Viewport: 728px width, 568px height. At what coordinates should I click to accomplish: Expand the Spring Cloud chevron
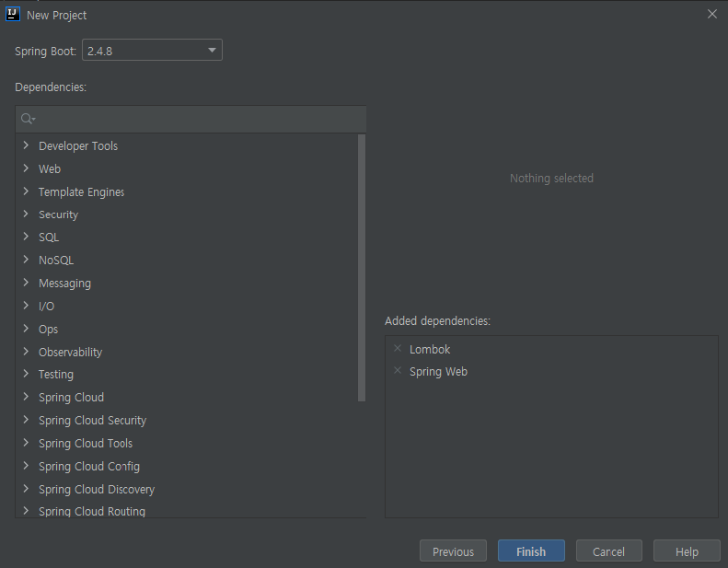[26, 397]
